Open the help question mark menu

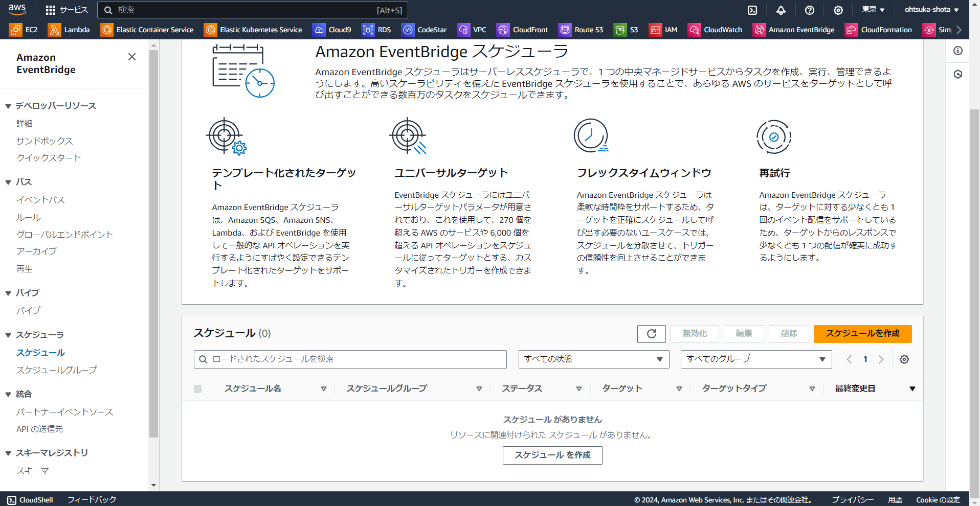[x=810, y=10]
